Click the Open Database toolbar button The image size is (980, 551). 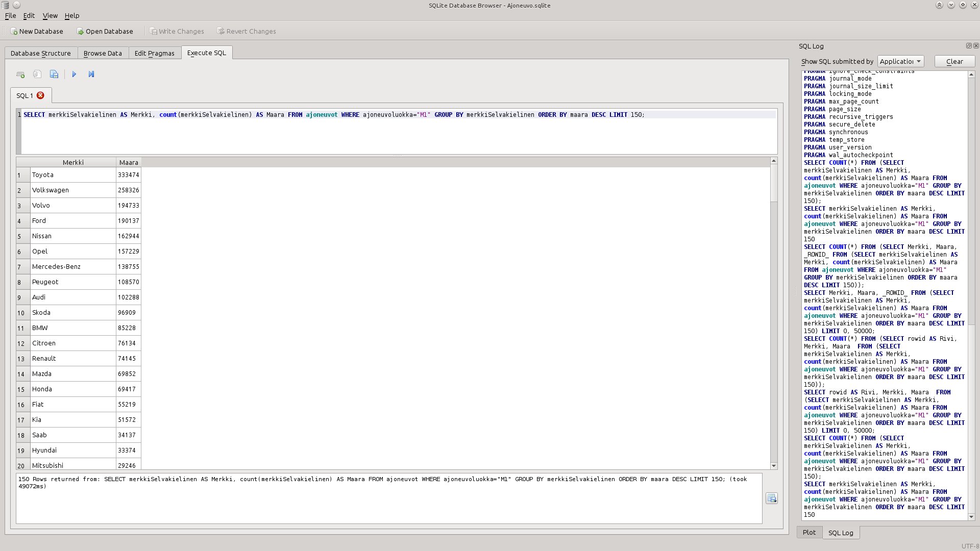point(105,31)
